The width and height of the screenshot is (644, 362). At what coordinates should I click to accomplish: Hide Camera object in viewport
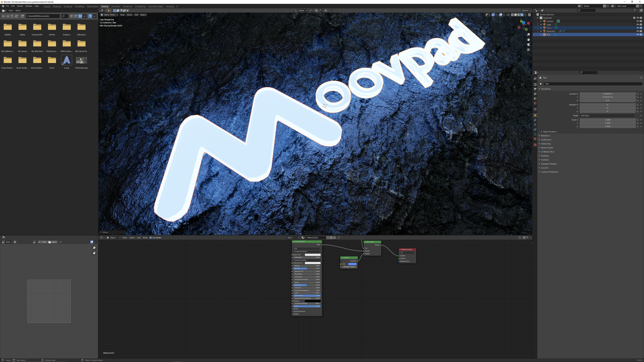637,21
